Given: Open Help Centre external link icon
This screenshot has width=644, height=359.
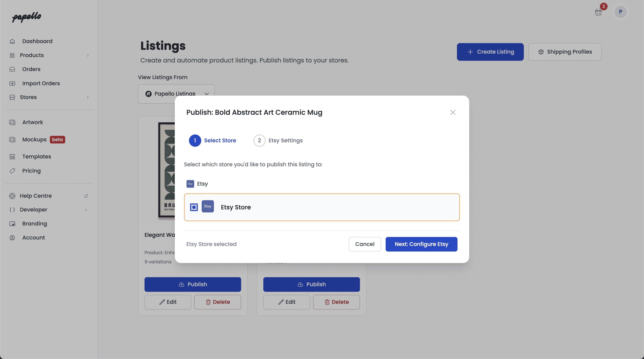Looking at the screenshot, I should point(86,196).
